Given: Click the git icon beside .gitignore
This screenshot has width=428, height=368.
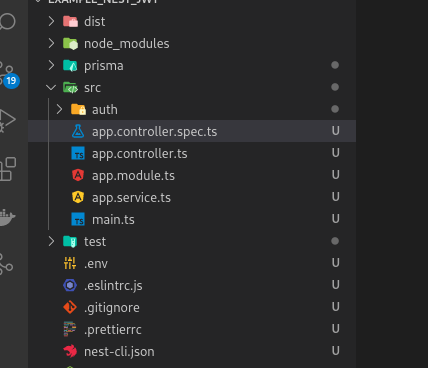Looking at the screenshot, I should pyautogui.click(x=70, y=307).
